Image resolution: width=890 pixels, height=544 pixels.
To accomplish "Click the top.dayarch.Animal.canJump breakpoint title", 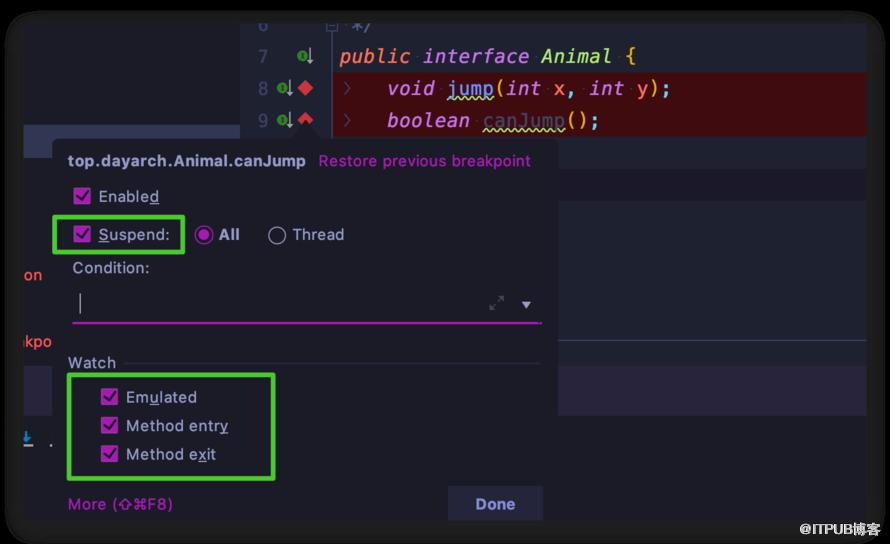I will (186, 161).
